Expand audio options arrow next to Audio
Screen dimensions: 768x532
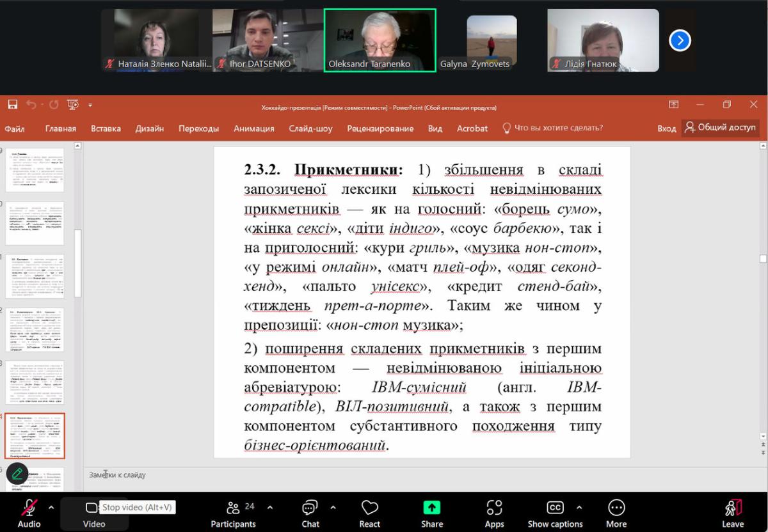coord(51,507)
